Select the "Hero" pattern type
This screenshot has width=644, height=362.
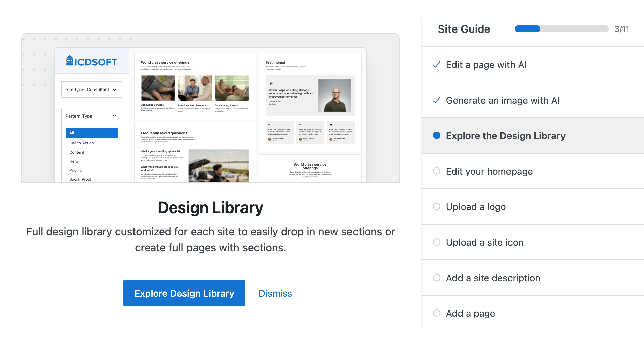pyautogui.click(x=73, y=161)
